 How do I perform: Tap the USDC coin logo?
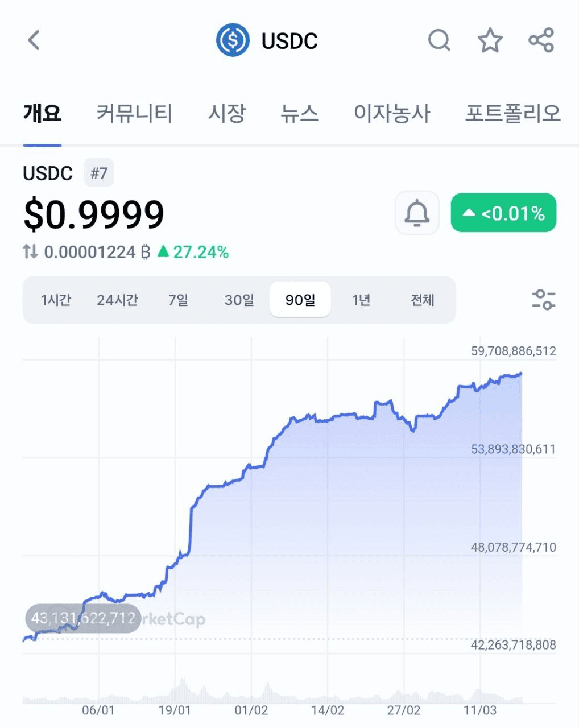point(233,40)
